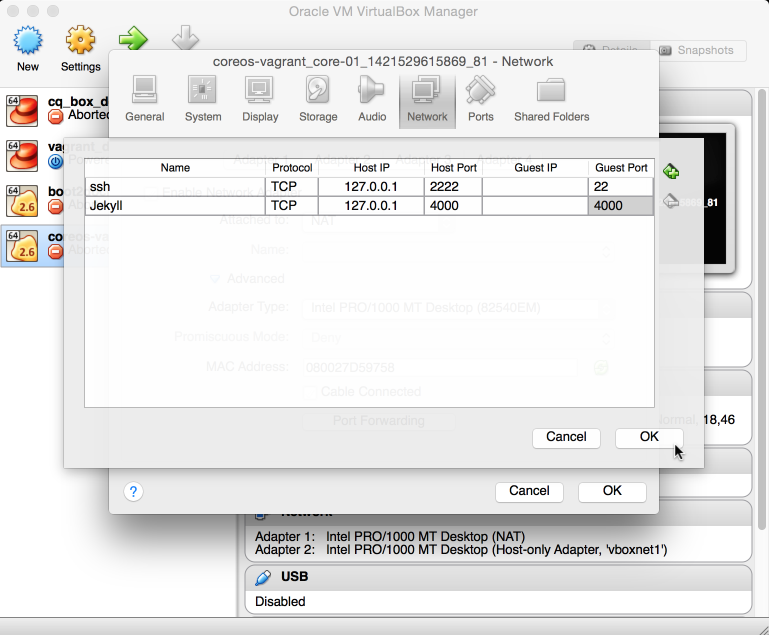Open the Protocol dropdown cell for ssh rule

[x=292, y=187]
